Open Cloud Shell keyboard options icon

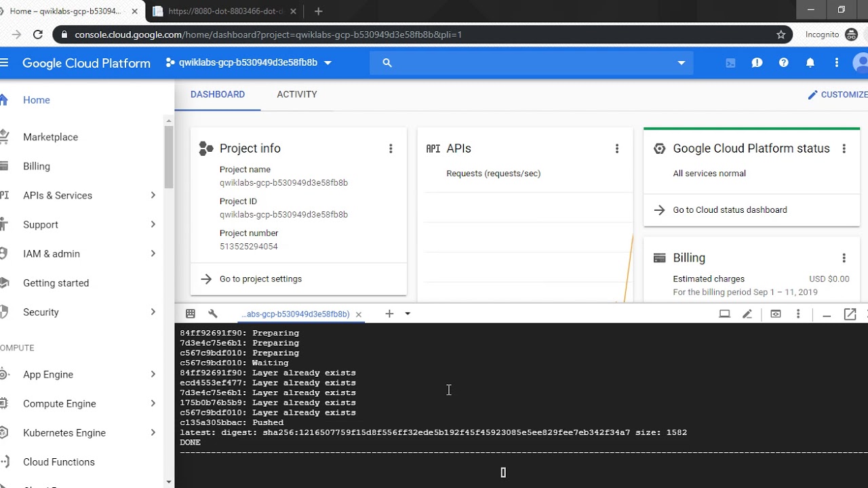(191, 314)
